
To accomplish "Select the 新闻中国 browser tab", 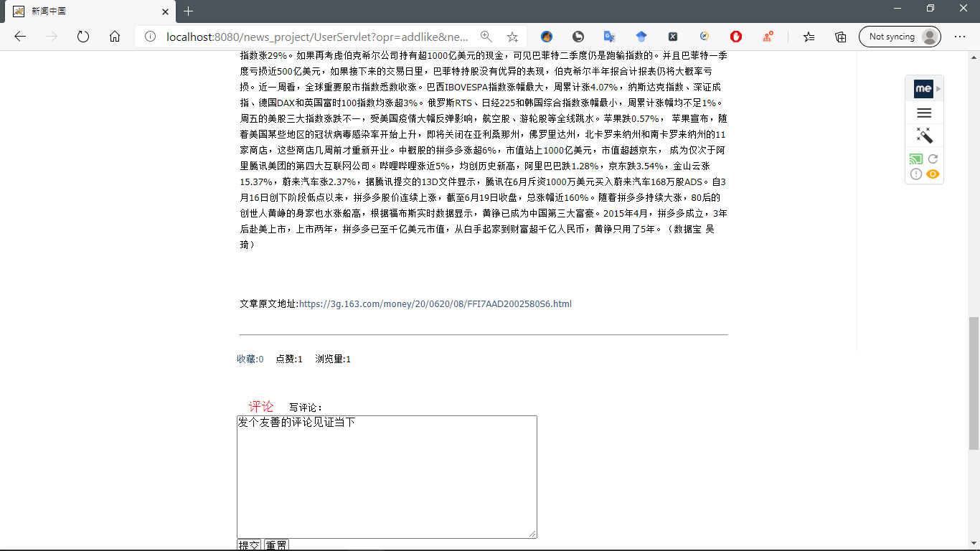I will pyautogui.click(x=90, y=11).
